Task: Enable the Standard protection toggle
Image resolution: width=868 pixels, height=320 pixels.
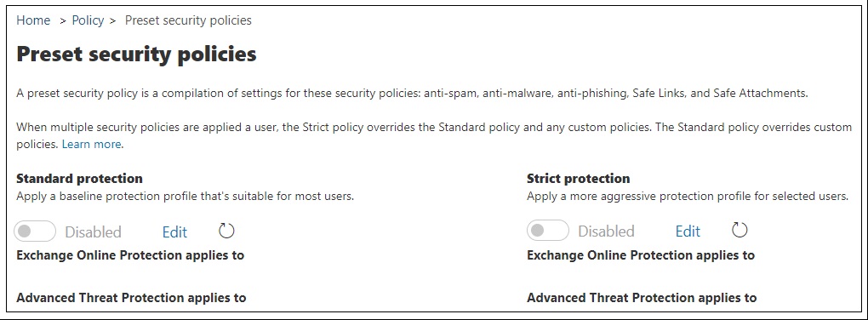Action: pyautogui.click(x=35, y=231)
